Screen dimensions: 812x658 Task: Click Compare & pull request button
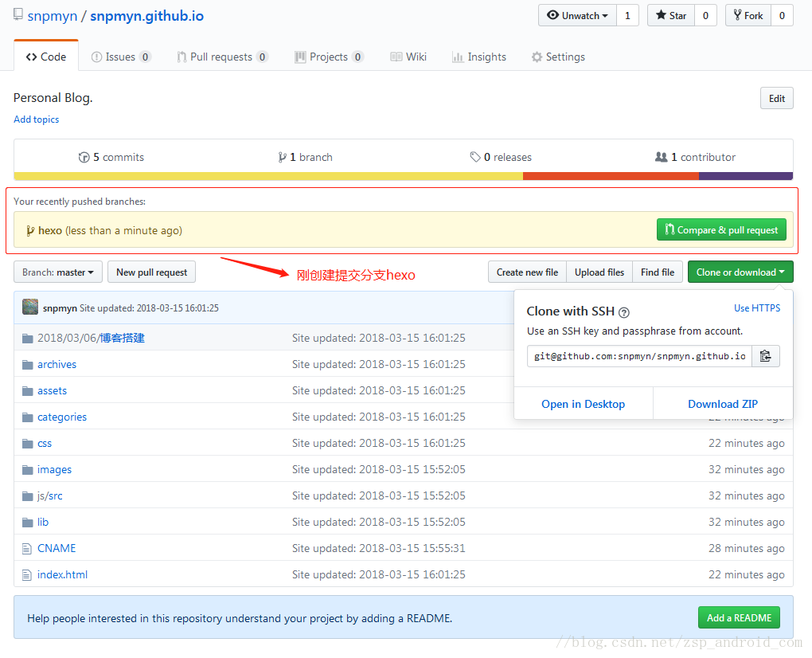[x=721, y=229]
